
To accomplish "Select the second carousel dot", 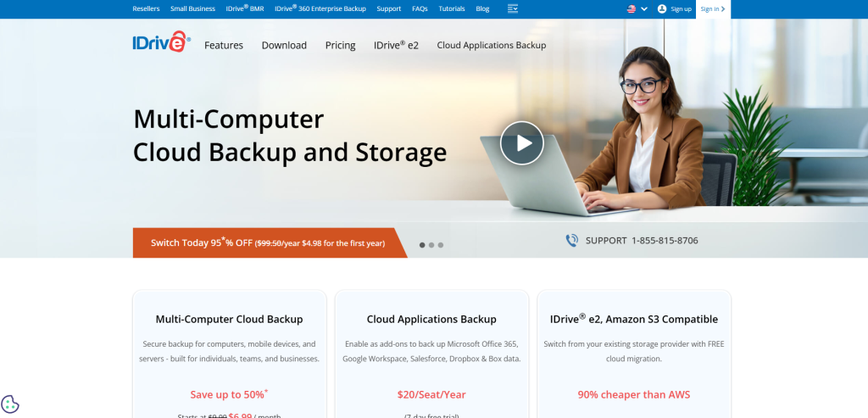I will coord(431,245).
